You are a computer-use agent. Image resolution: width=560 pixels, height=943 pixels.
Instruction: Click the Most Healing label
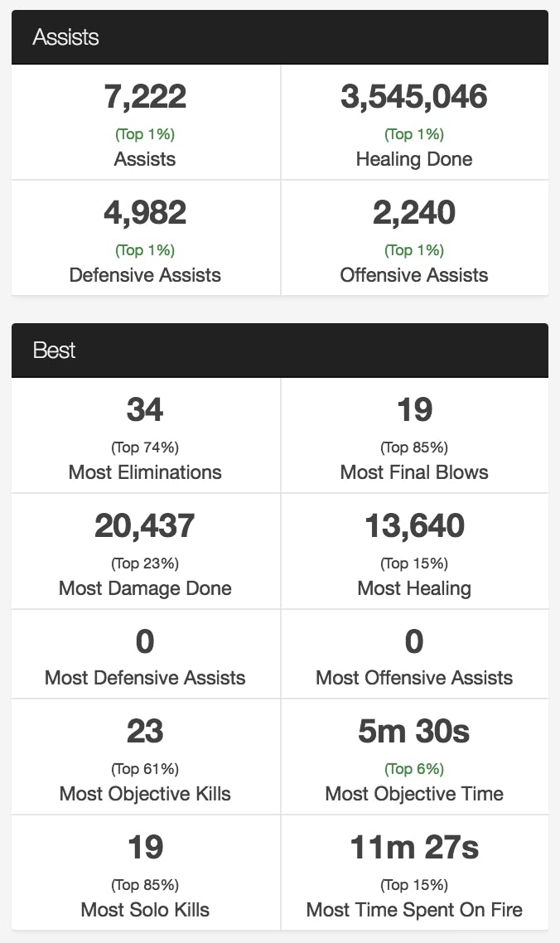414,588
